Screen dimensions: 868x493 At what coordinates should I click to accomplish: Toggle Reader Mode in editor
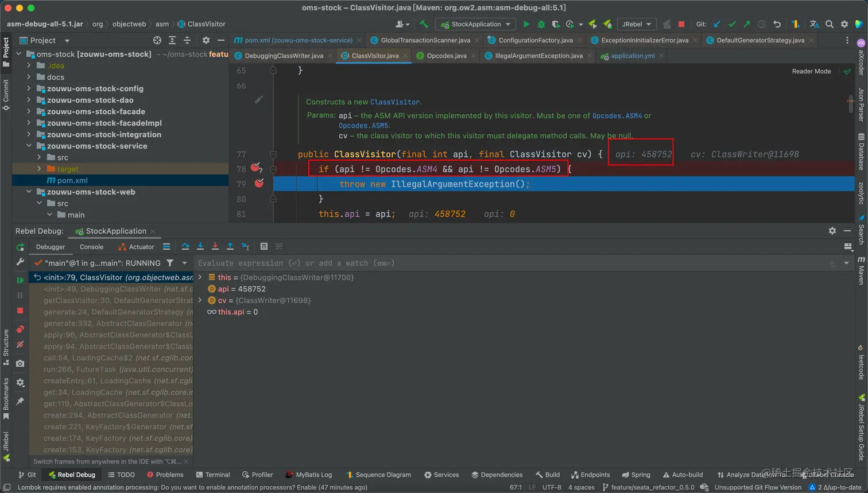point(811,71)
